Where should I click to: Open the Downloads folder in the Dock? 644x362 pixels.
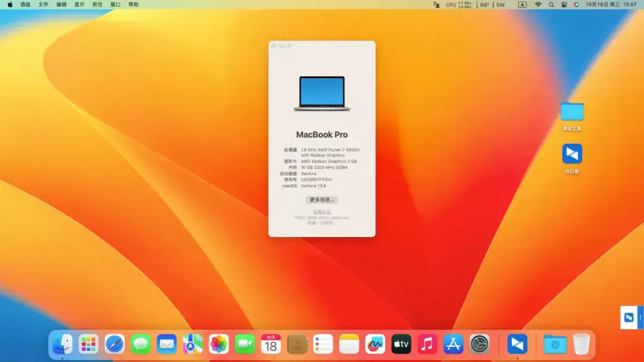(555, 344)
